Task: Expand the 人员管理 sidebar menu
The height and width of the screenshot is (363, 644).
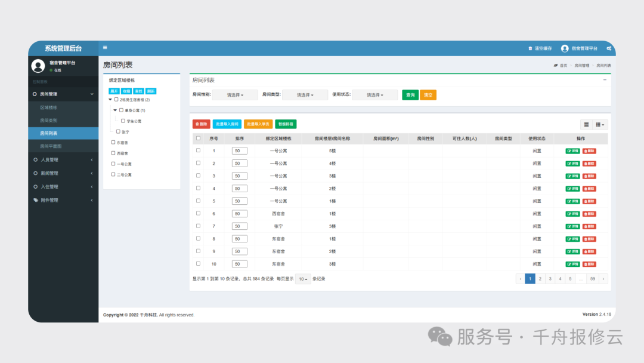Action: tap(63, 159)
